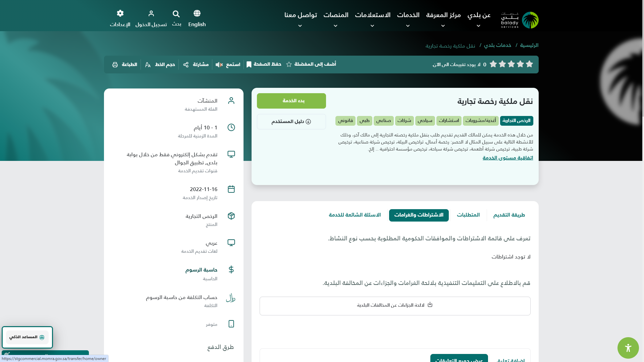Open the المساعد الذكي chat assistant

tap(27, 337)
